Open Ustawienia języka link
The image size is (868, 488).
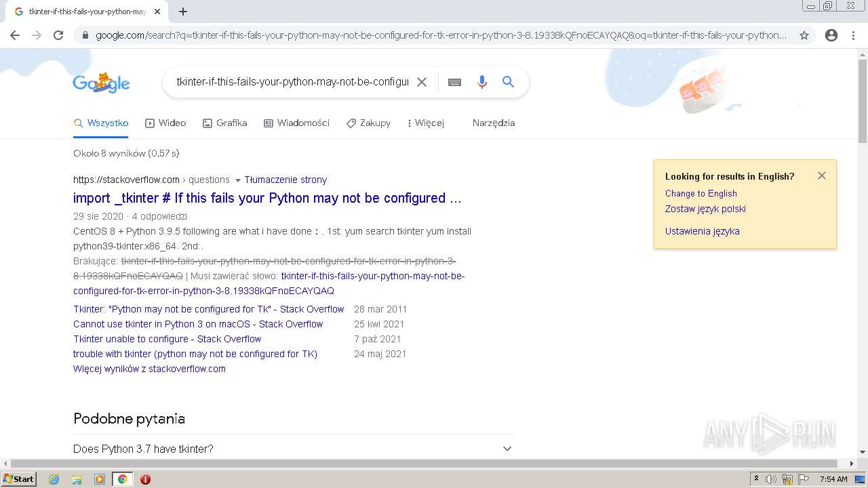tap(702, 231)
